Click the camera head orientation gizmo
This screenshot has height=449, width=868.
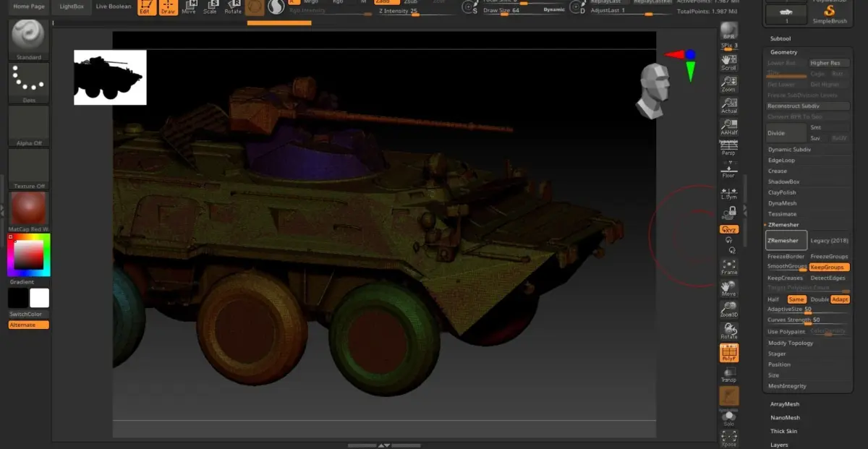[653, 90]
